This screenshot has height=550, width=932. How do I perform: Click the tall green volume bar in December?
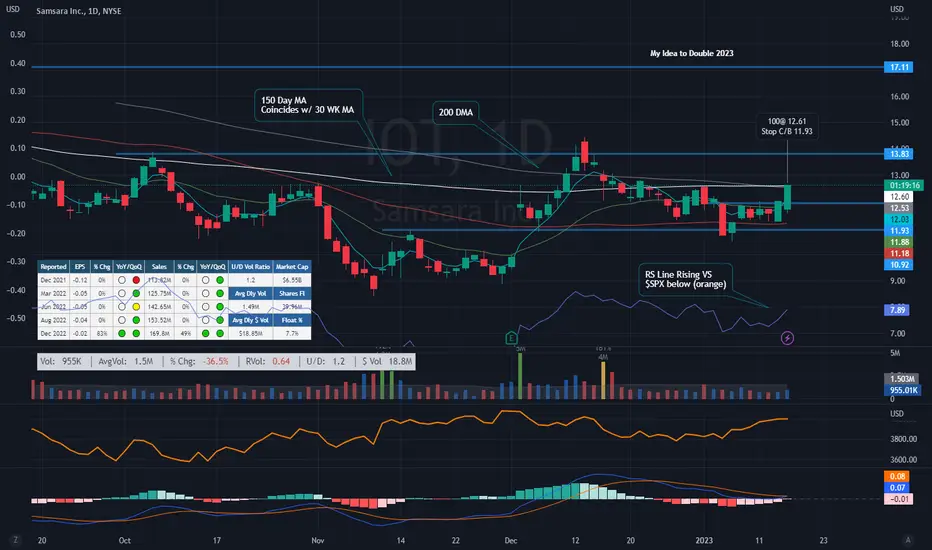(520, 376)
